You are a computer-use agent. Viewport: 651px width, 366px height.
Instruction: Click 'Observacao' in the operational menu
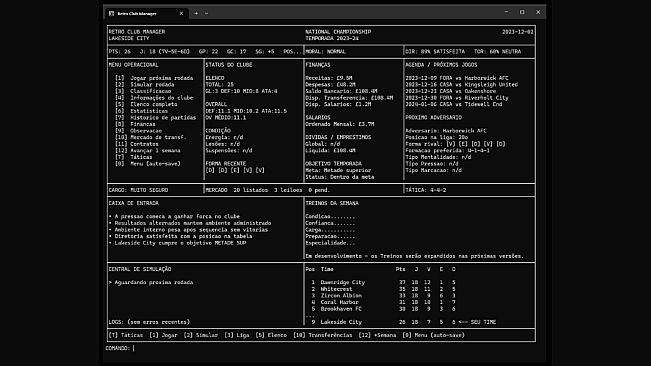click(139, 131)
